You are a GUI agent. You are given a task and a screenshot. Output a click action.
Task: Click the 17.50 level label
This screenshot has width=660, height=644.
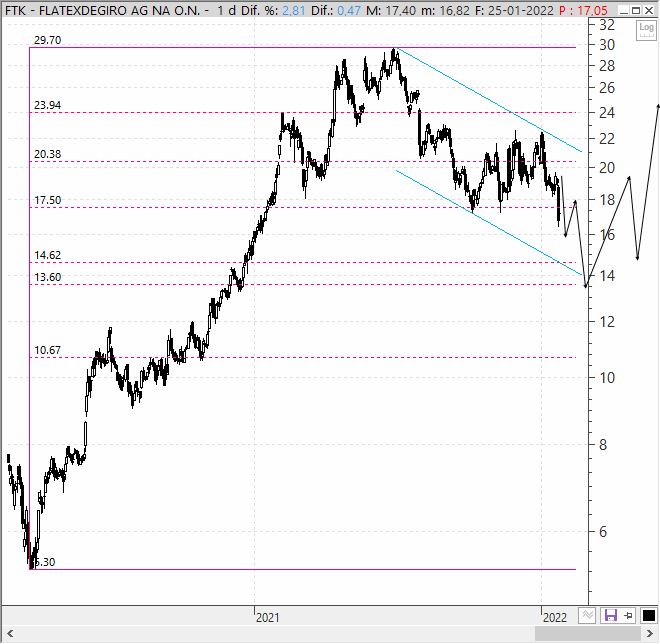48,200
